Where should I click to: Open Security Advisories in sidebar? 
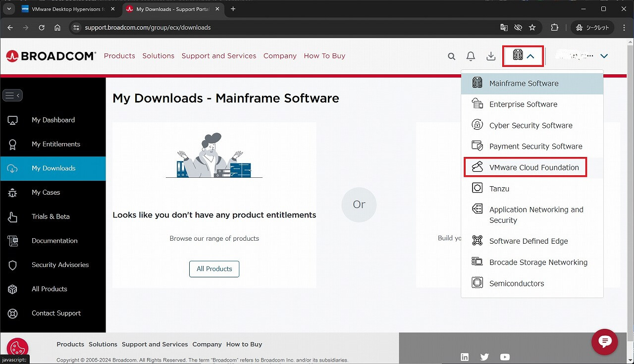click(x=53, y=265)
